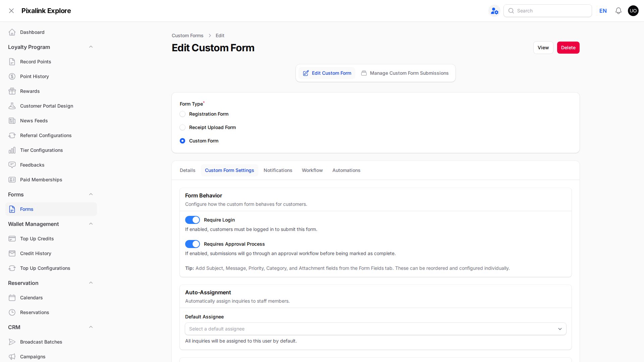Click the Rewards gift icon

tap(12, 91)
